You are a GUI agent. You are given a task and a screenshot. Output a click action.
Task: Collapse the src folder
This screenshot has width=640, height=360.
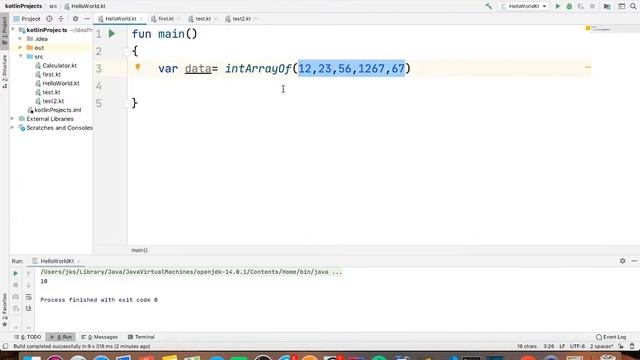(20, 56)
